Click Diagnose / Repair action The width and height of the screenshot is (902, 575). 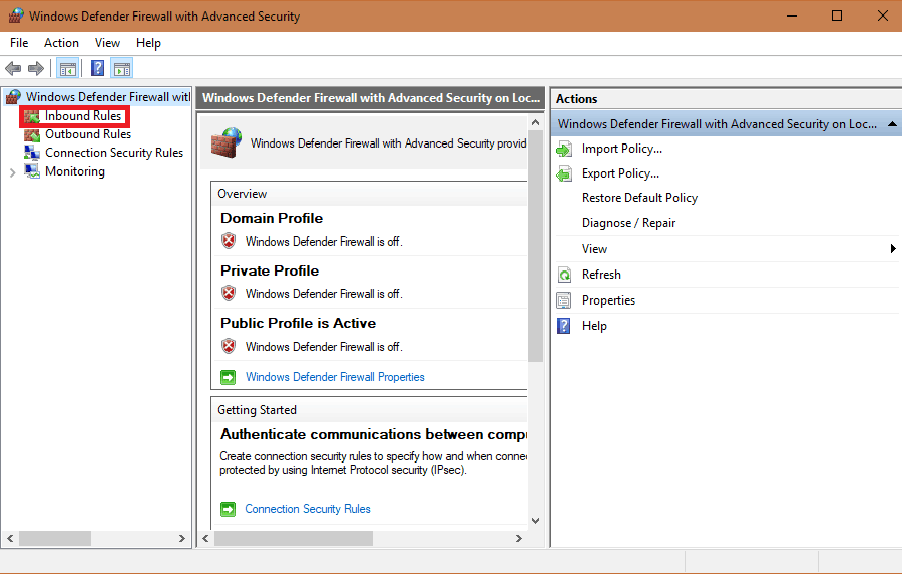pyautogui.click(x=628, y=223)
